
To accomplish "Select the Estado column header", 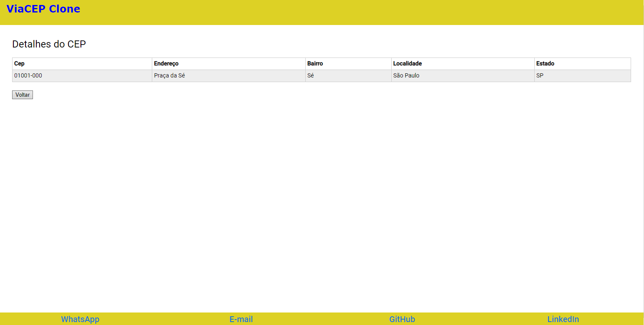I will tap(545, 63).
